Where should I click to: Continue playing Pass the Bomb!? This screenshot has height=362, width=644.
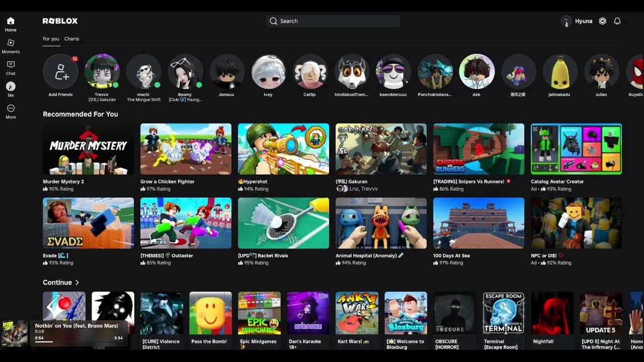pyautogui.click(x=210, y=313)
